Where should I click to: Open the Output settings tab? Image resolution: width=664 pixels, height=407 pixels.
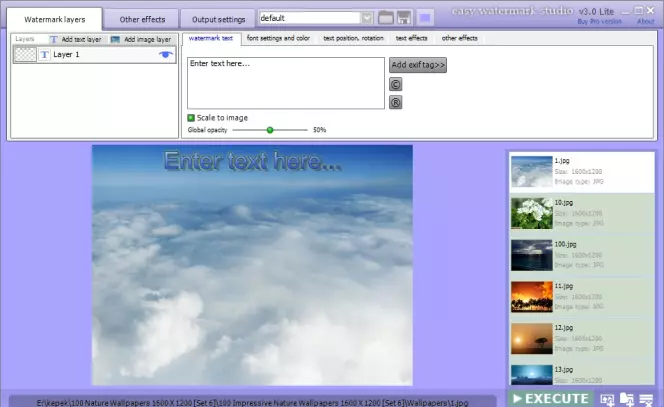[219, 19]
